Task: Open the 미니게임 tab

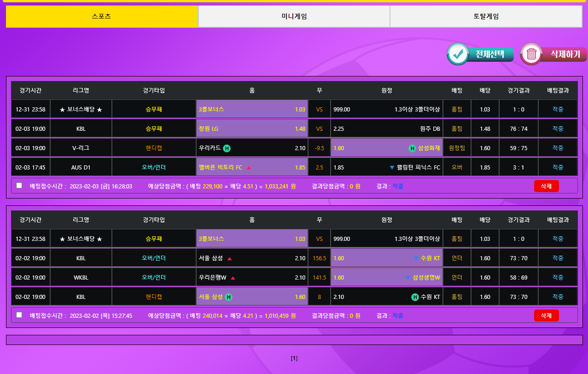Action: (x=294, y=16)
